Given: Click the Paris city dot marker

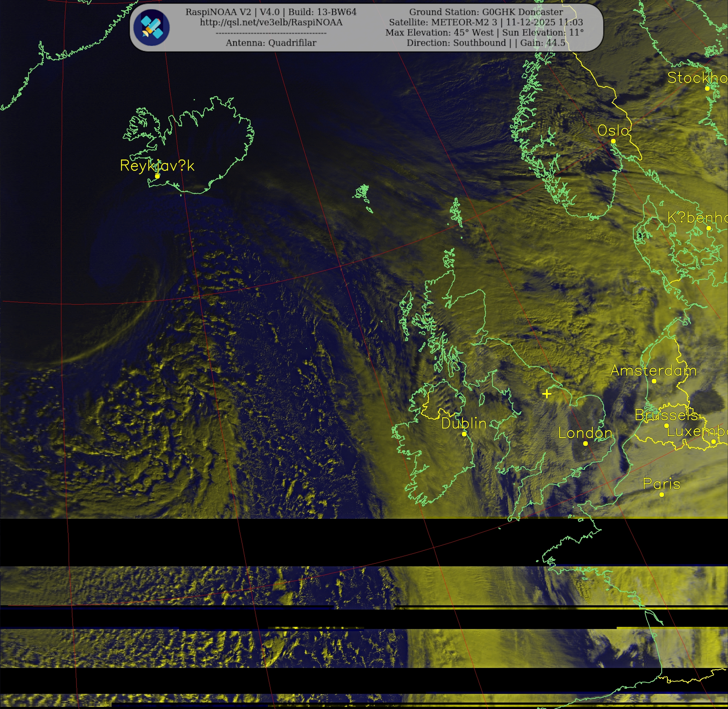Looking at the screenshot, I should [x=661, y=494].
